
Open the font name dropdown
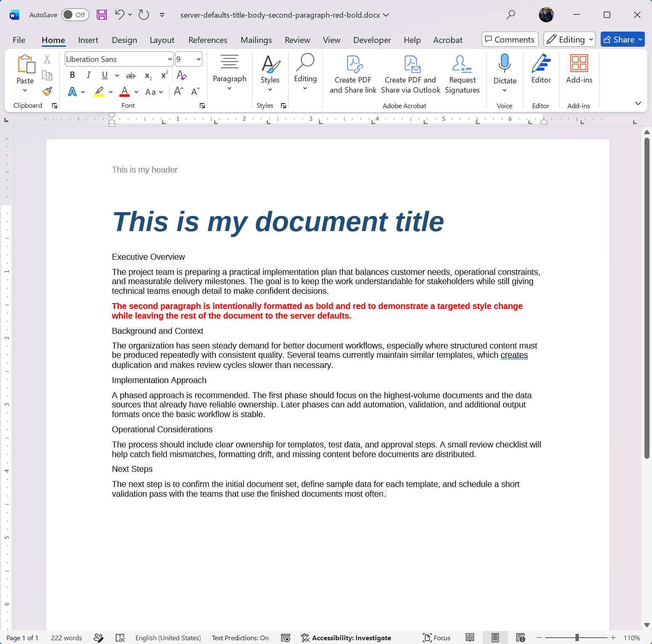click(x=170, y=59)
